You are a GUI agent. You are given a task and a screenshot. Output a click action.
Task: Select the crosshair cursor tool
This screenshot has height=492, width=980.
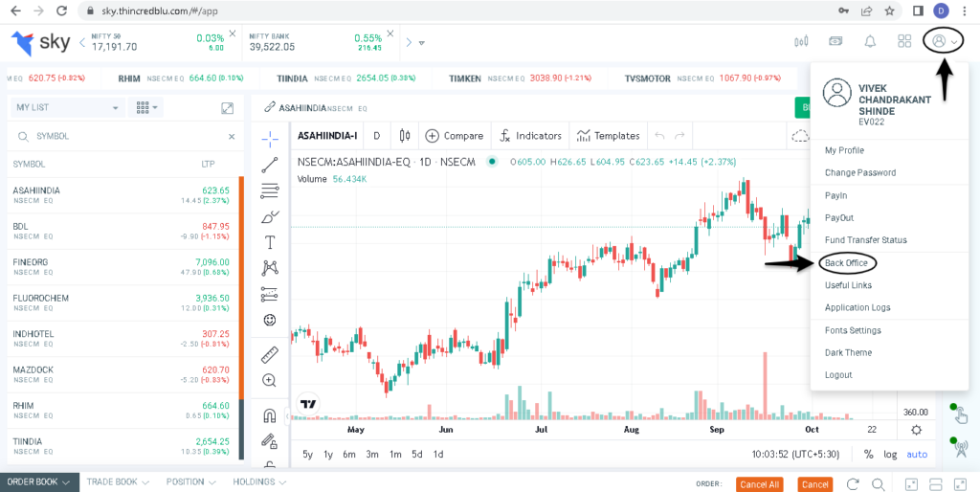[270, 138]
